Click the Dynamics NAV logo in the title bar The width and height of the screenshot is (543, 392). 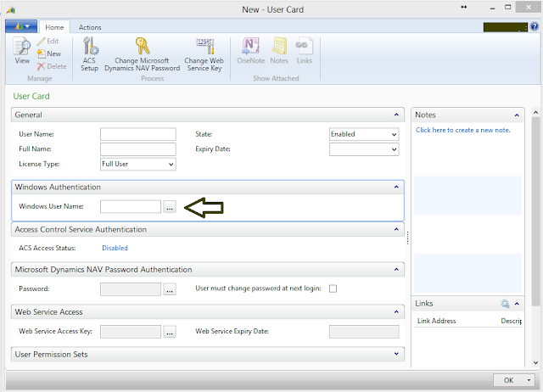pos(11,9)
